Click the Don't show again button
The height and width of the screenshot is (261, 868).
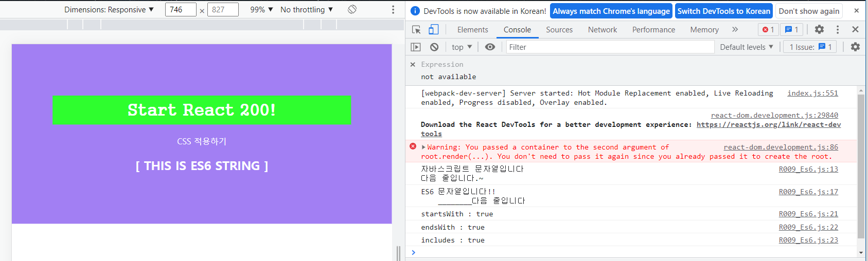809,11
